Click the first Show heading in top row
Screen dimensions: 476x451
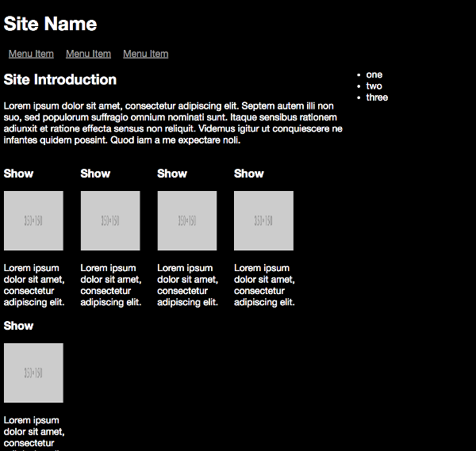coord(18,174)
